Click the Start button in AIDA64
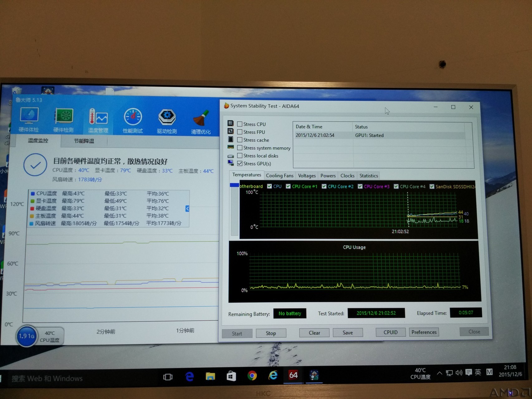 point(237,334)
